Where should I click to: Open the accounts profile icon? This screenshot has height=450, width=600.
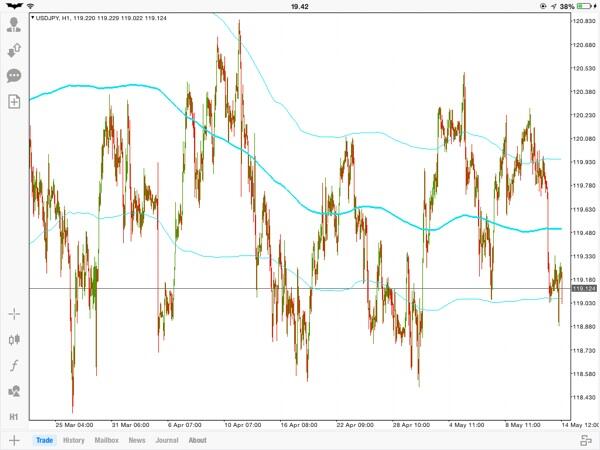pos(14,24)
